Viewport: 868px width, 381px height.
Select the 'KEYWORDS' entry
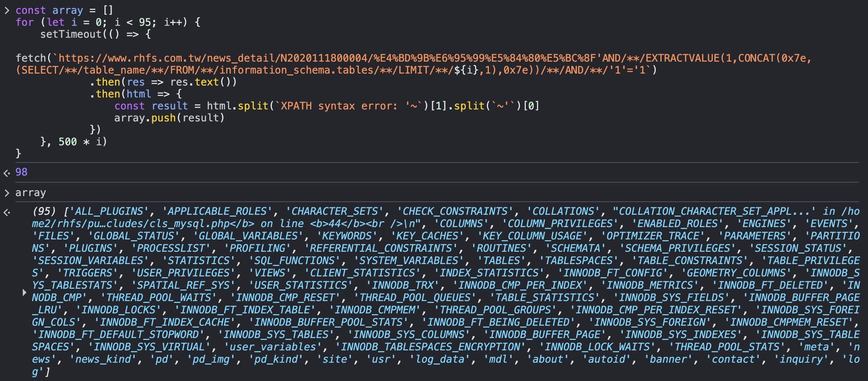pos(347,236)
